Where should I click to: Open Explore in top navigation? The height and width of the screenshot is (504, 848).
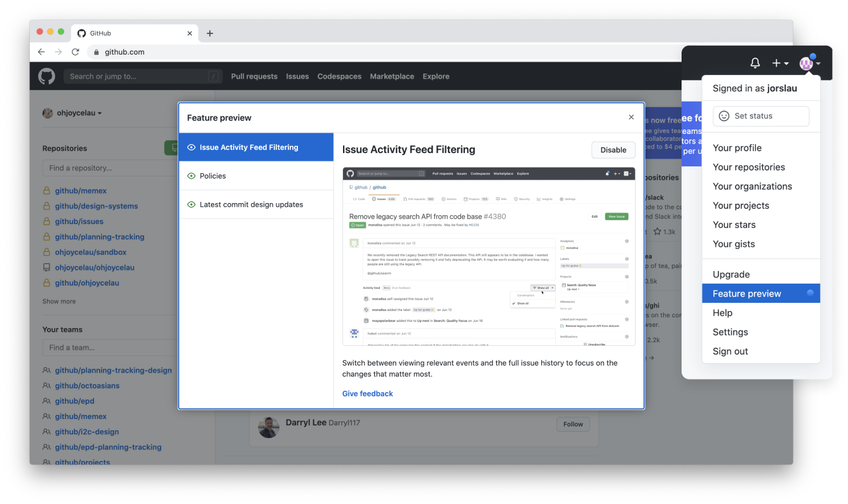[436, 76]
